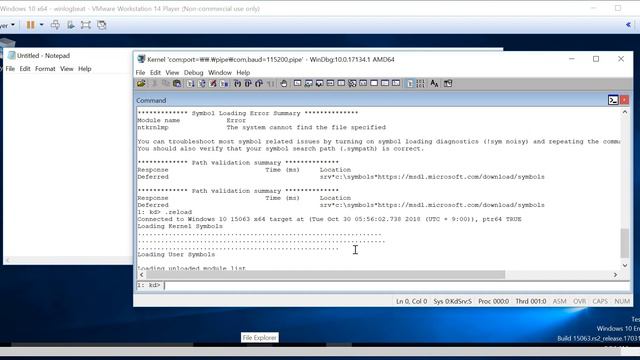Open Notepad Help menu
Viewport: 640px width, 360px height.
coord(84,69)
